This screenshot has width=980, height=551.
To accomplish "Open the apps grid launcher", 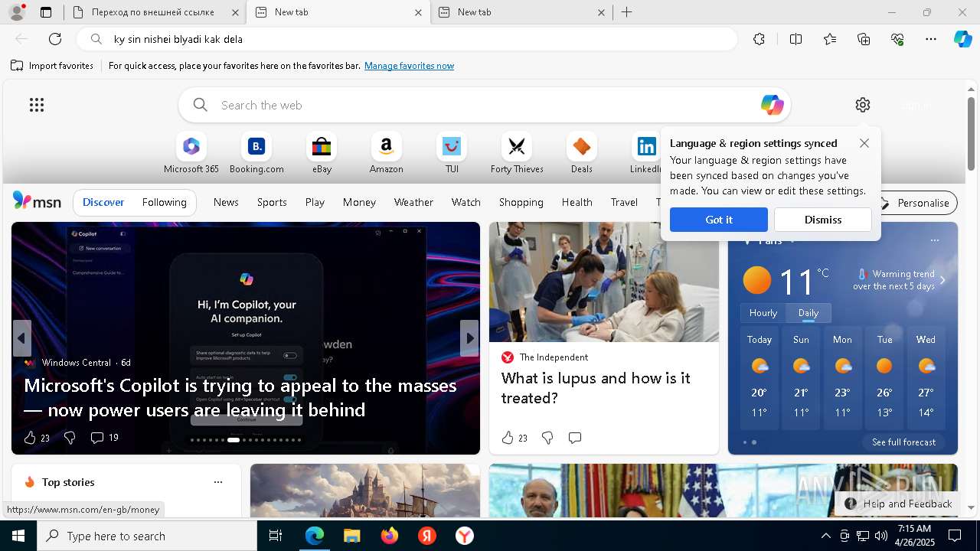I will (x=37, y=105).
